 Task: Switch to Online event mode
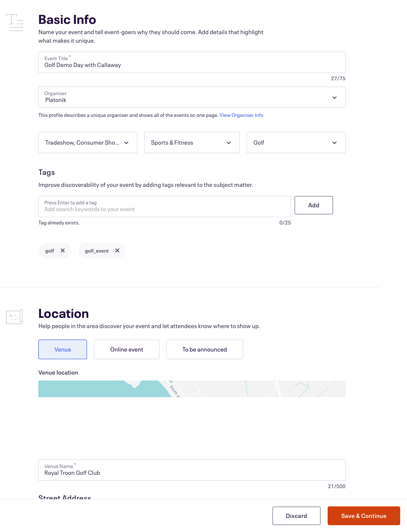pos(126,349)
